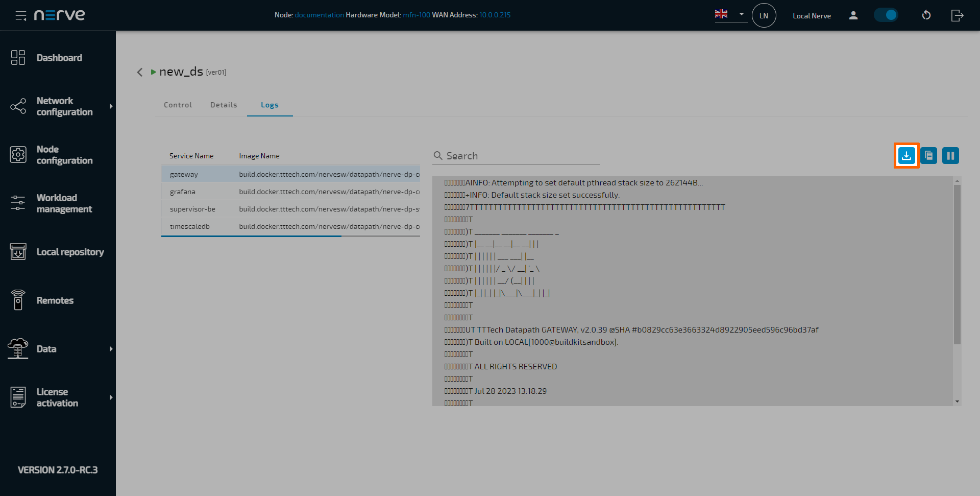The image size is (980, 496).
Task: Download the logs with the download icon
Action: coord(906,156)
